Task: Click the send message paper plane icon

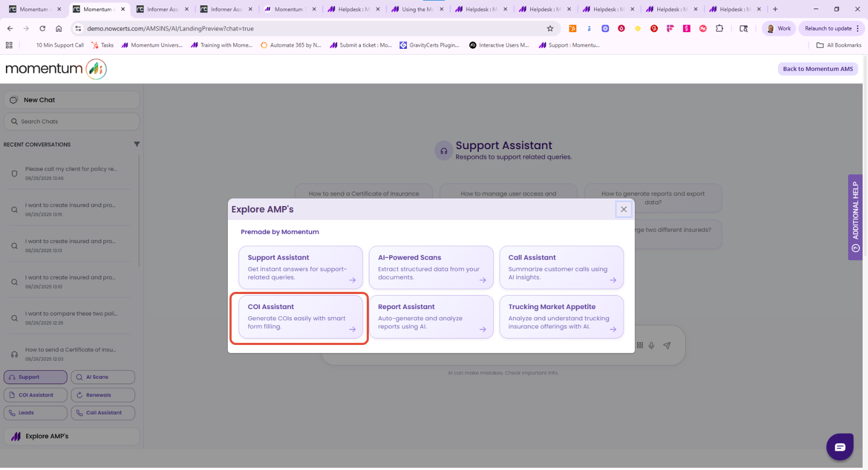Action: (x=667, y=346)
